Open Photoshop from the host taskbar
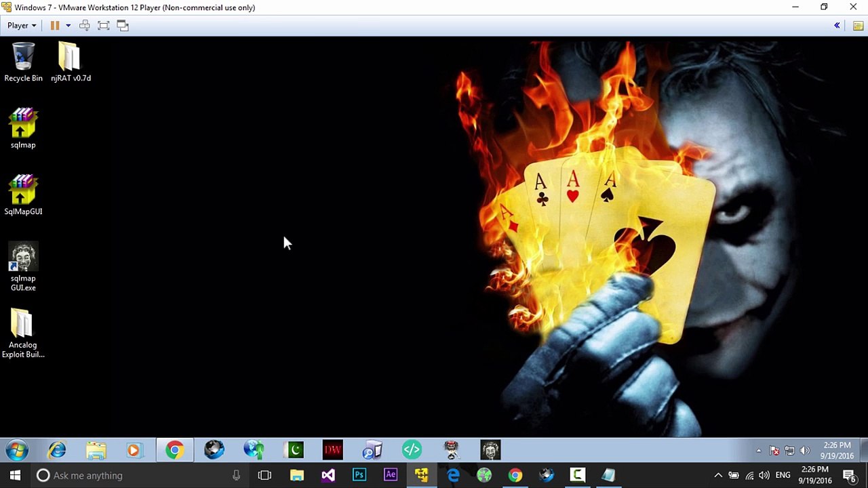 click(359, 475)
